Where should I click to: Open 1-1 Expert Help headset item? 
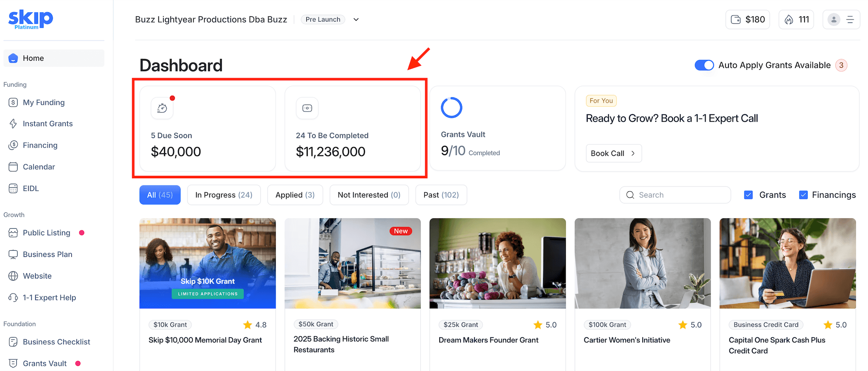pos(49,298)
